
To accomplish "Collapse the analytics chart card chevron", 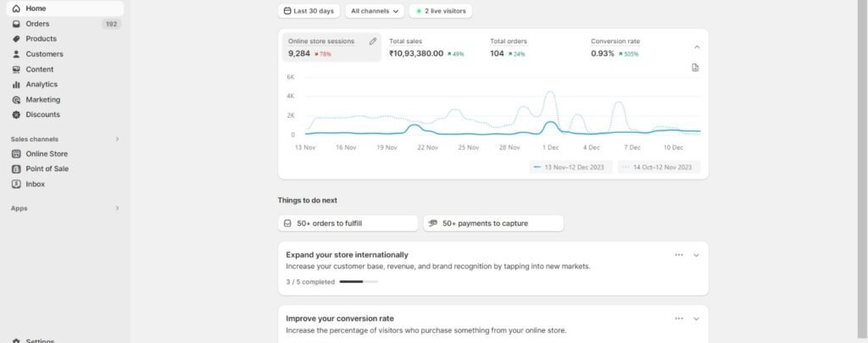I will tap(697, 47).
